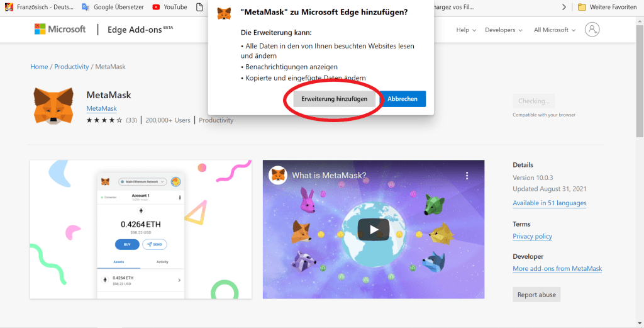644x328 pixels.
Task: Click the MetaMask wallet screenshot thumbnail
Action: click(141, 229)
